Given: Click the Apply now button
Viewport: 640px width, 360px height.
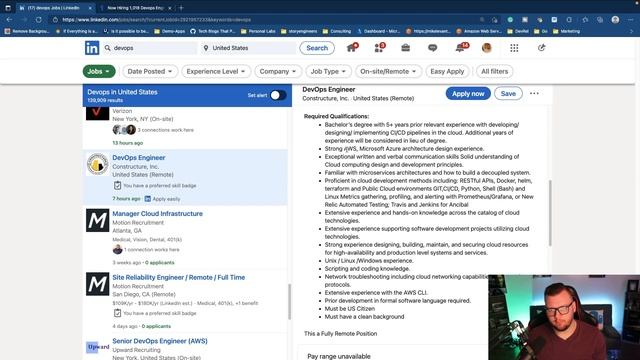Looking at the screenshot, I should pyautogui.click(x=468, y=93).
